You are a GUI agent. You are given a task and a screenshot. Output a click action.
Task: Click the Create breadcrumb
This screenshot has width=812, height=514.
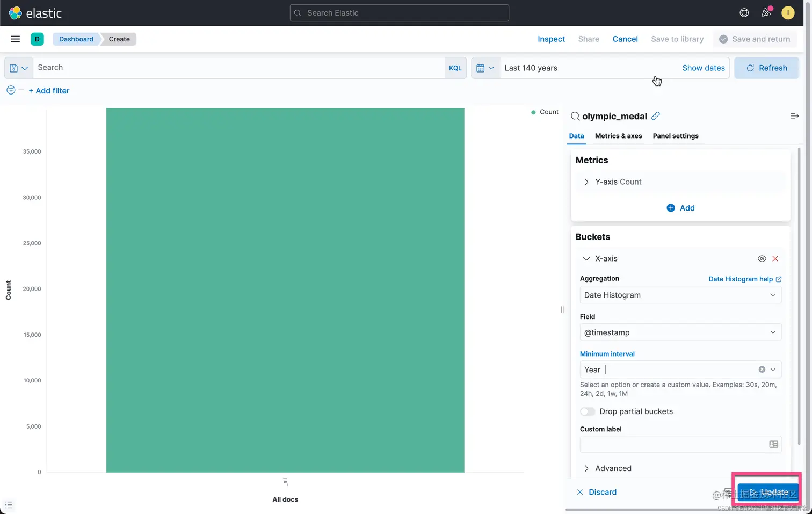coord(119,39)
